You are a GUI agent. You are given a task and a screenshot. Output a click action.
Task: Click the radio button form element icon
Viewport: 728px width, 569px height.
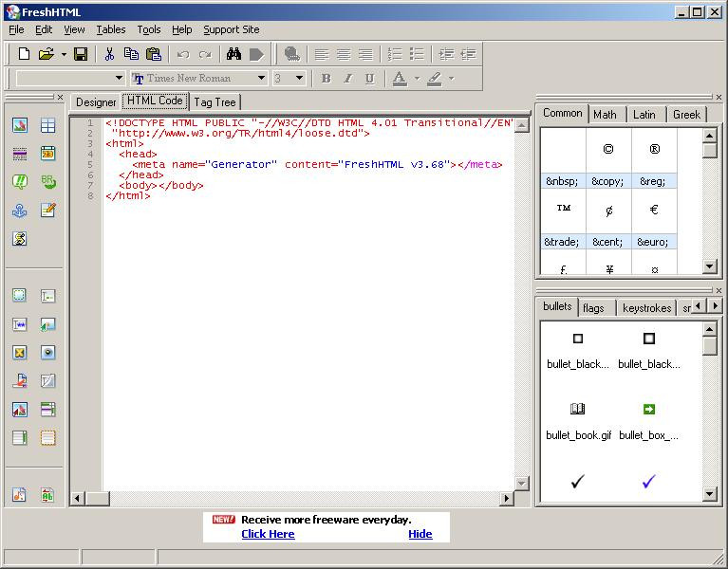(x=47, y=353)
